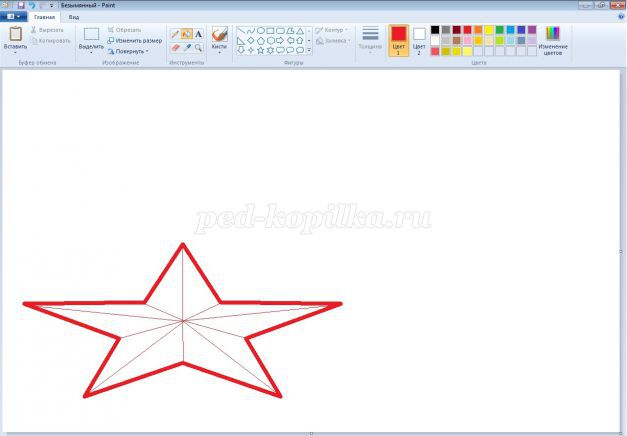Choose the Polygon shape
This screenshot has height=436, width=627.
[290, 31]
